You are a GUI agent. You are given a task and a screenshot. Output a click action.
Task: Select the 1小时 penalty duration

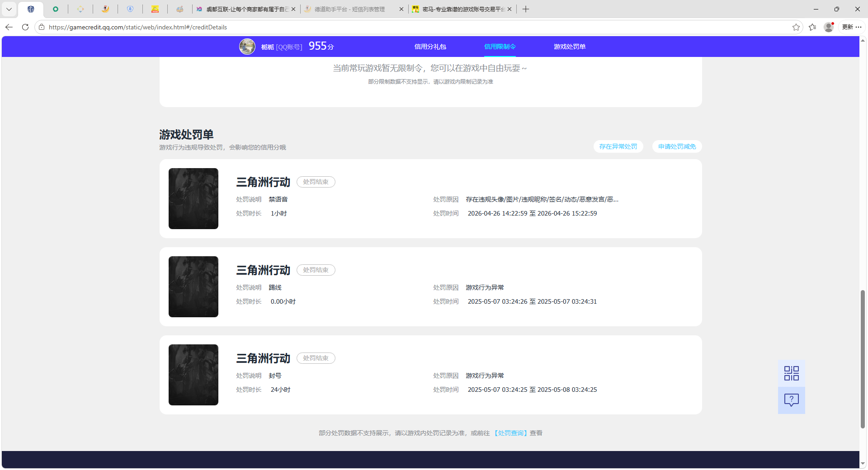pyautogui.click(x=279, y=213)
